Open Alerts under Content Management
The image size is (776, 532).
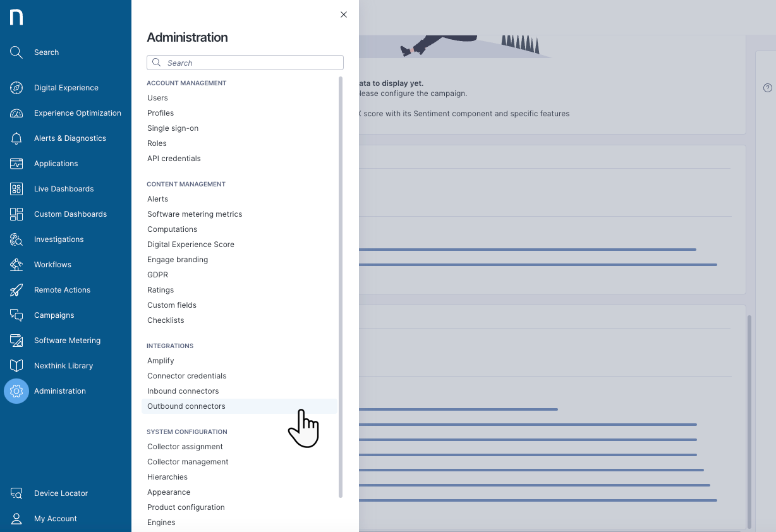(x=158, y=199)
